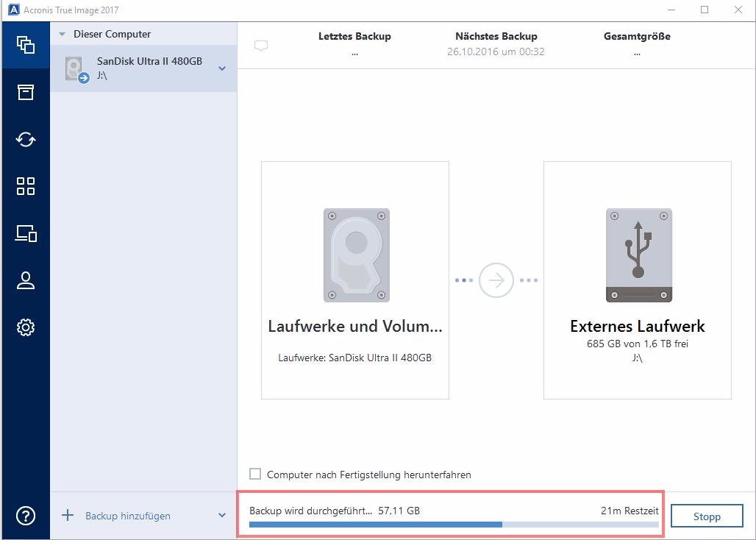Screen dimensions: 756x540
Task: Open the Tools grid icon
Action: point(26,186)
